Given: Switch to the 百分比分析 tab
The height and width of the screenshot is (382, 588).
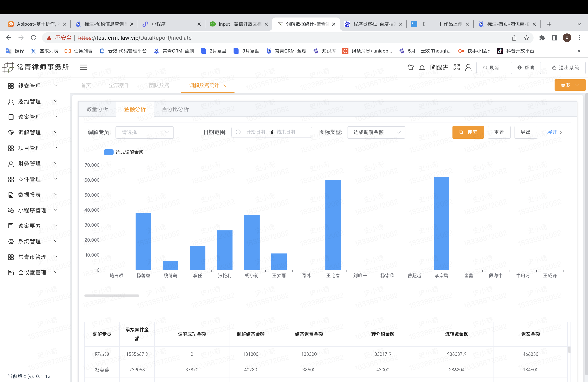Looking at the screenshot, I should click(x=175, y=109).
